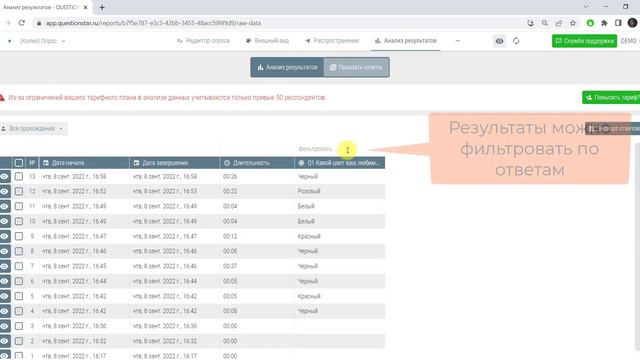This screenshot has height=360, width=640.
Task: Sort by 'Длительность' column header
Action: pos(257,163)
